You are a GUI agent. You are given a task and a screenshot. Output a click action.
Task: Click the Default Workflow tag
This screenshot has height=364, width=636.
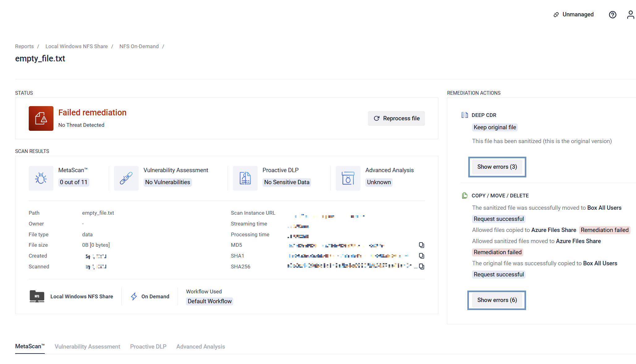tap(209, 301)
